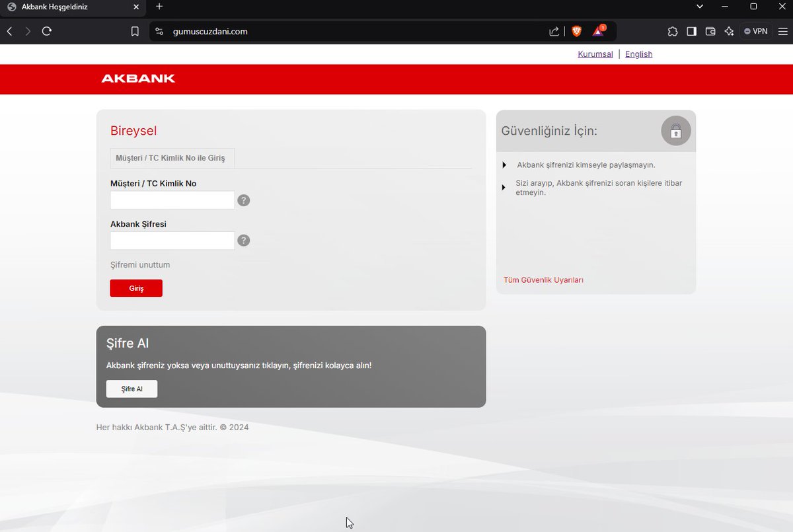Click the Güvenliğiniz İçin heading
793x532 pixels.
coord(549,131)
